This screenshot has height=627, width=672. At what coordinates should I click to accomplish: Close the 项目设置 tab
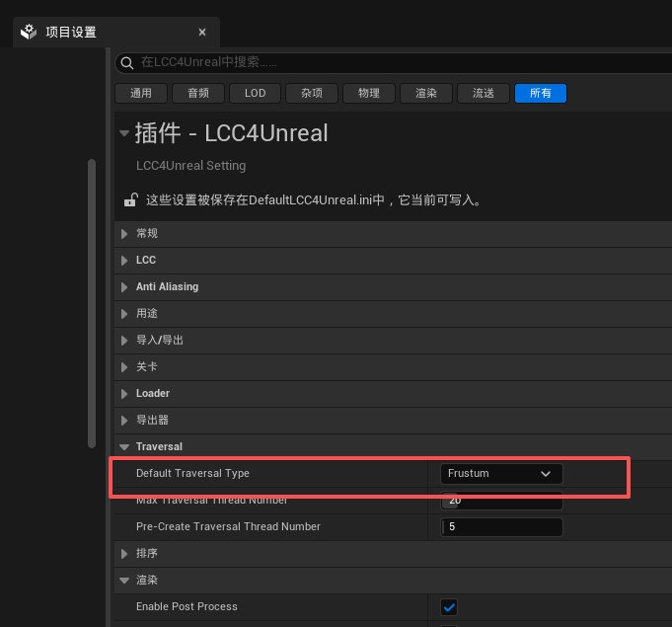coord(202,33)
